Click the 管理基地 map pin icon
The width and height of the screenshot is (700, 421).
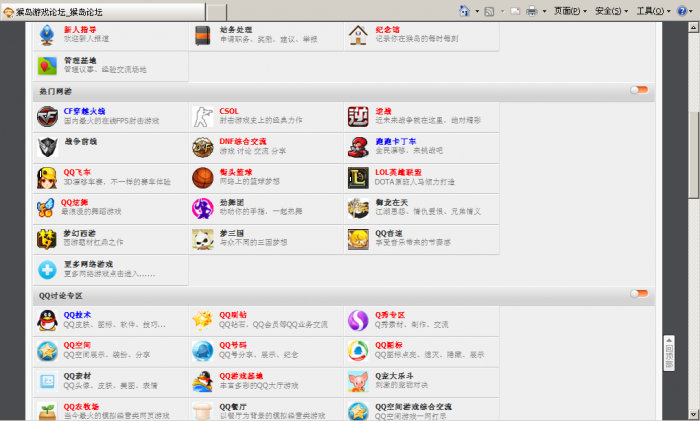pyautogui.click(x=47, y=66)
